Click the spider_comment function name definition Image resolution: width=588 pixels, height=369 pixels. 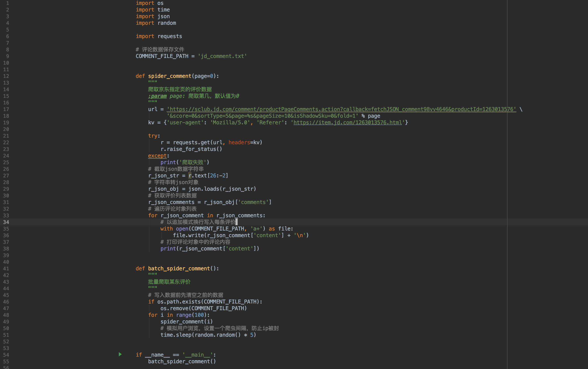[170, 76]
